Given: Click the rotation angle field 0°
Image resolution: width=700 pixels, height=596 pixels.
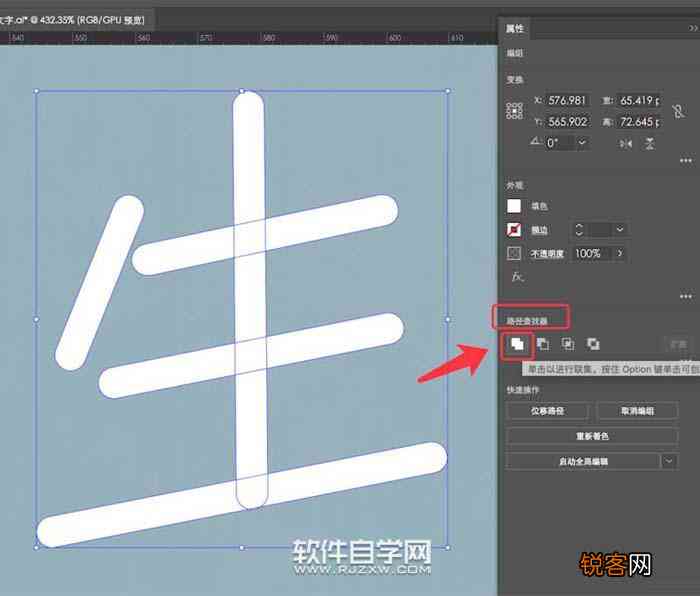Looking at the screenshot, I should pyautogui.click(x=561, y=143).
